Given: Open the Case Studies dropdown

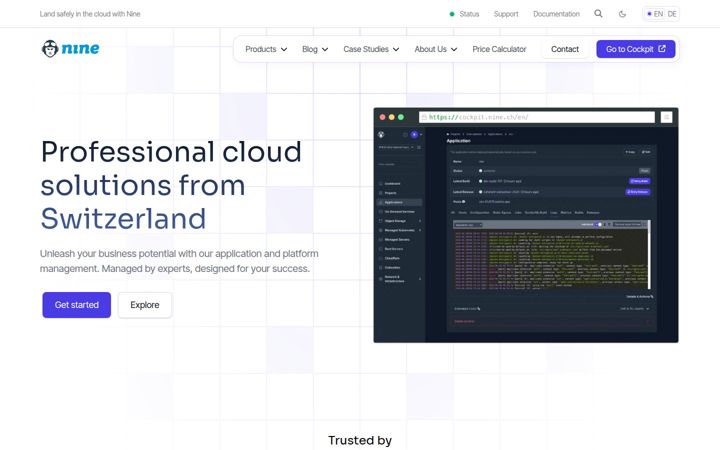Looking at the screenshot, I should tap(371, 49).
